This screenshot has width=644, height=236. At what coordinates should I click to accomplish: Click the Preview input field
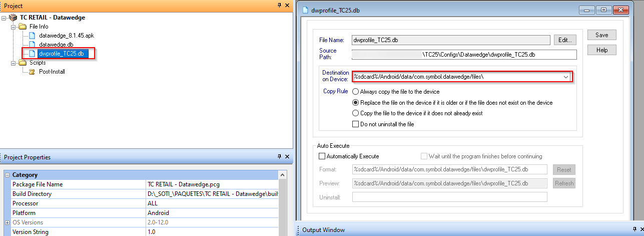point(450,183)
